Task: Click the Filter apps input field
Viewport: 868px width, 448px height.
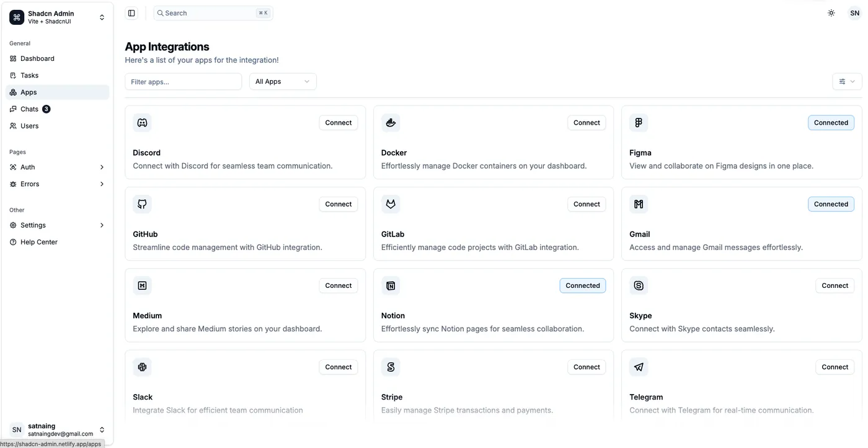Action: click(184, 82)
